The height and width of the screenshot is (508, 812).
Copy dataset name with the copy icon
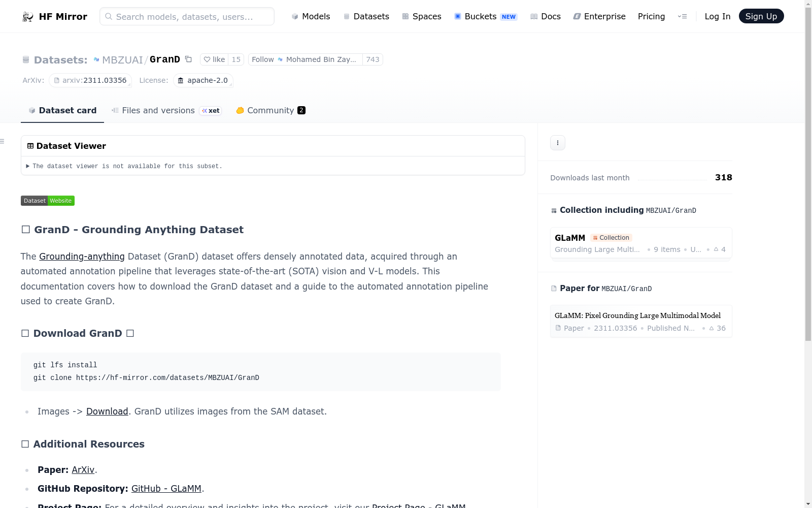(x=188, y=59)
